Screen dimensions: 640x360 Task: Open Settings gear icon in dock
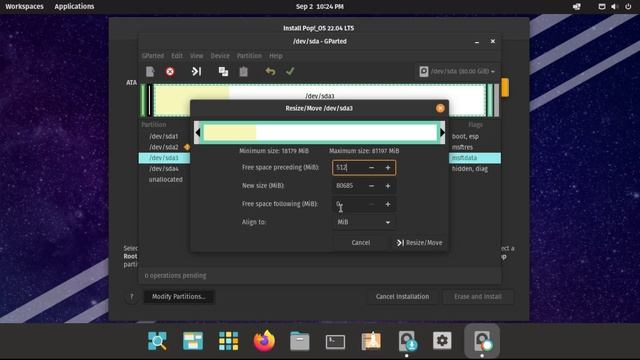442,340
